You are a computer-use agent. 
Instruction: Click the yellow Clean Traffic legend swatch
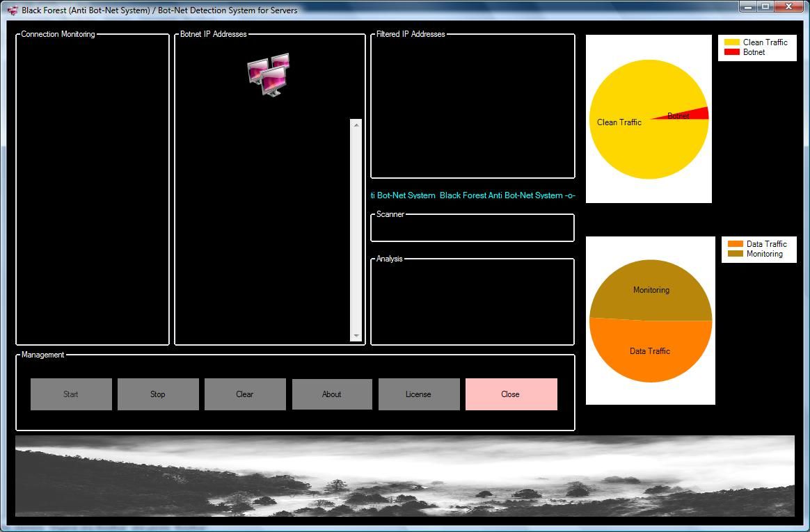point(732,42)
